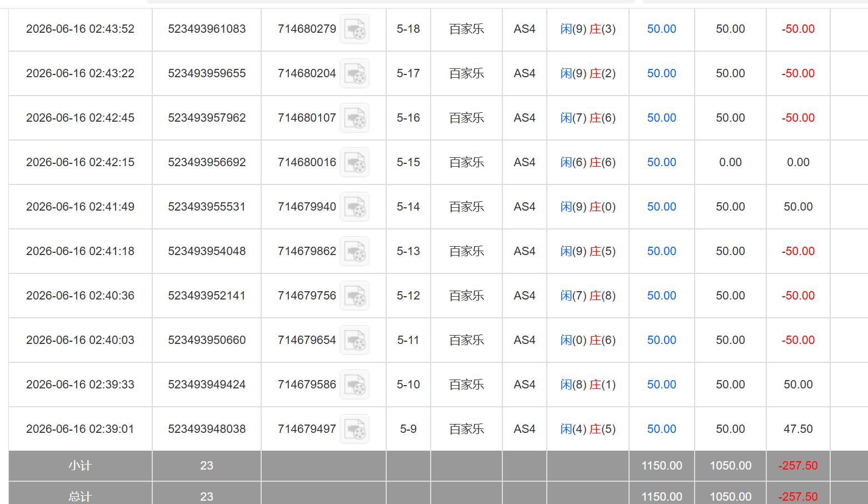868x504 pixels.
Task: Open video replay icon for round 714680016
Action: click(355, 162)
